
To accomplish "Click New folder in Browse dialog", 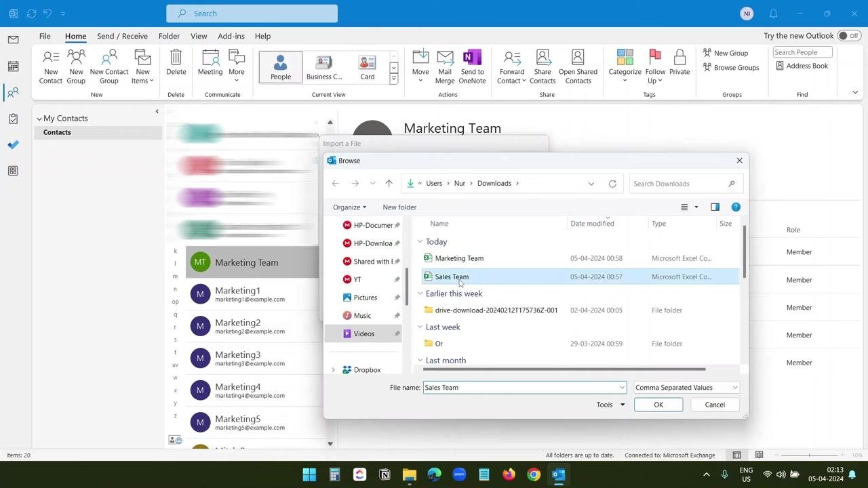I will click(x=399, y=207).
